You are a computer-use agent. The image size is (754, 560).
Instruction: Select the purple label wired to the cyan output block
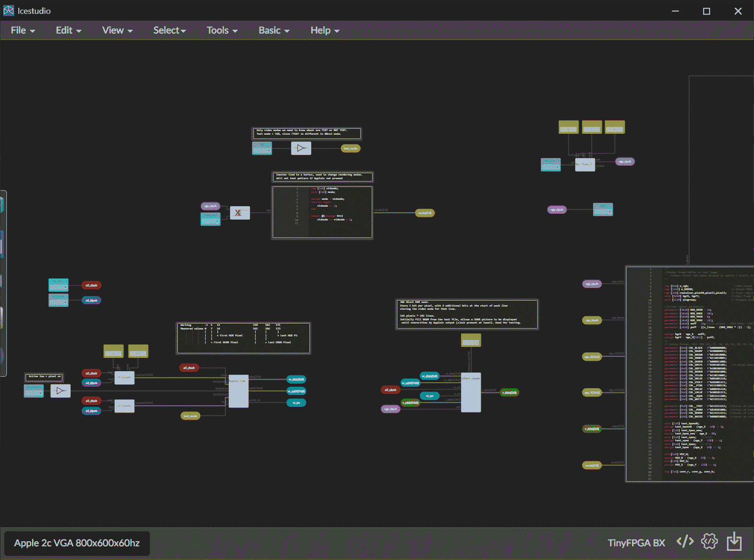557,210
